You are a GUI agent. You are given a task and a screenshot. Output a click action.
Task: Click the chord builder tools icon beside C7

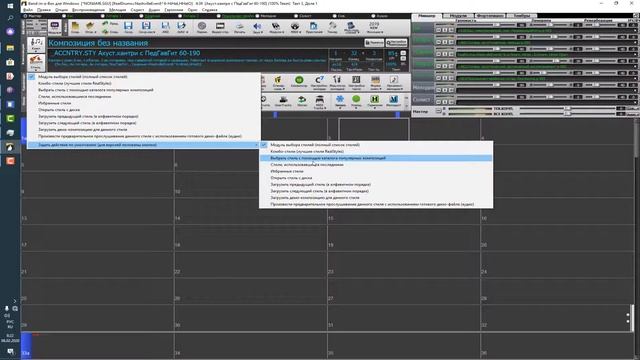point(337,82)
